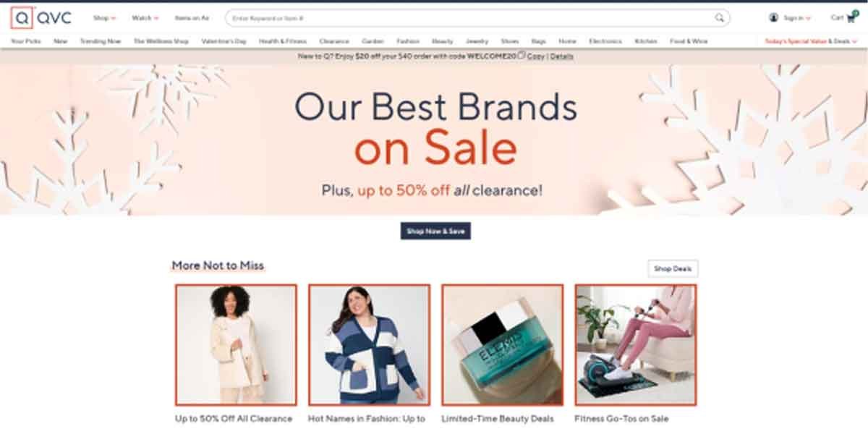Expand the Watch dropdown menu
The width and height of the screenshot is (868, 434).
tap(145, 18)
